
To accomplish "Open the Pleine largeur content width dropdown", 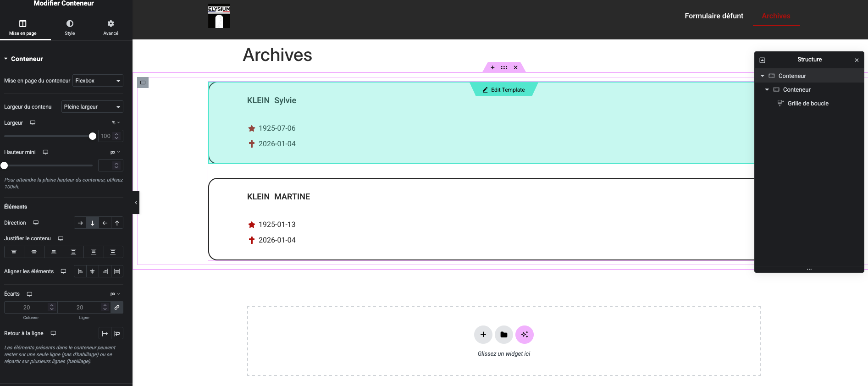I will 92,107.
